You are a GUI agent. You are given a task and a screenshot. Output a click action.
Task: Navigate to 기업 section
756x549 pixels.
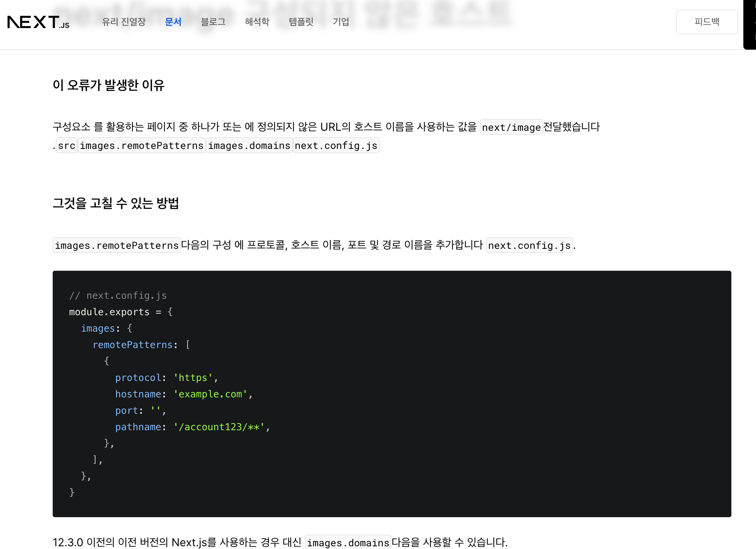pyautogui.click(x=341, y=22)
